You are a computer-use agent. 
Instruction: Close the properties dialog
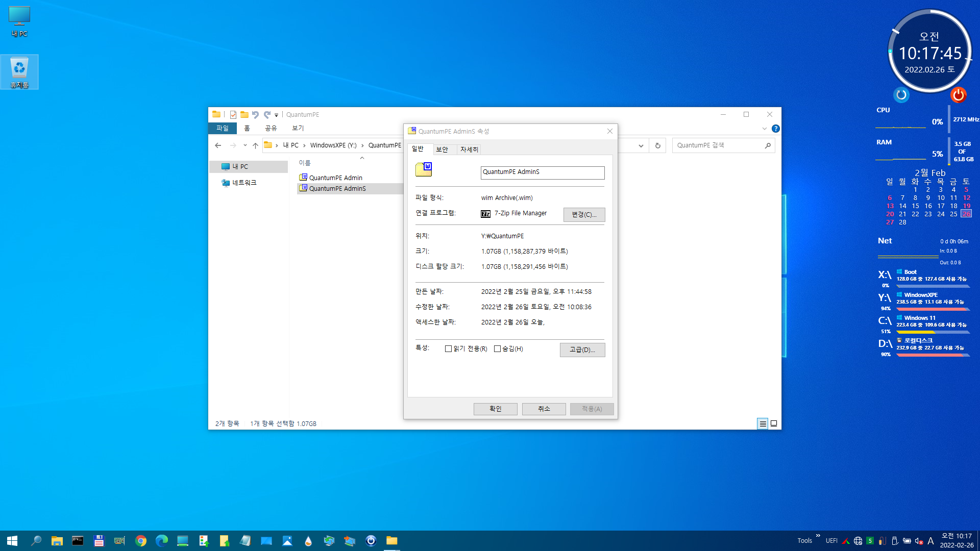tap(609, 131)
